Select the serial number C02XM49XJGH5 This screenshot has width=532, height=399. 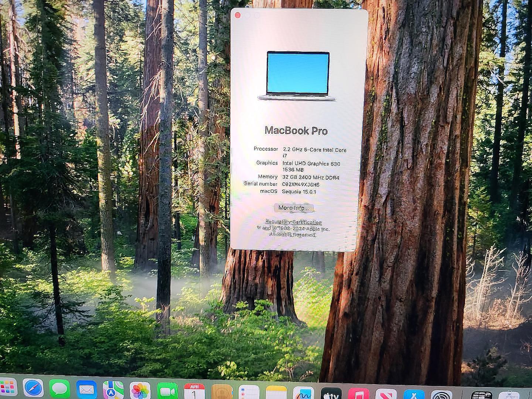click(301, 184)
